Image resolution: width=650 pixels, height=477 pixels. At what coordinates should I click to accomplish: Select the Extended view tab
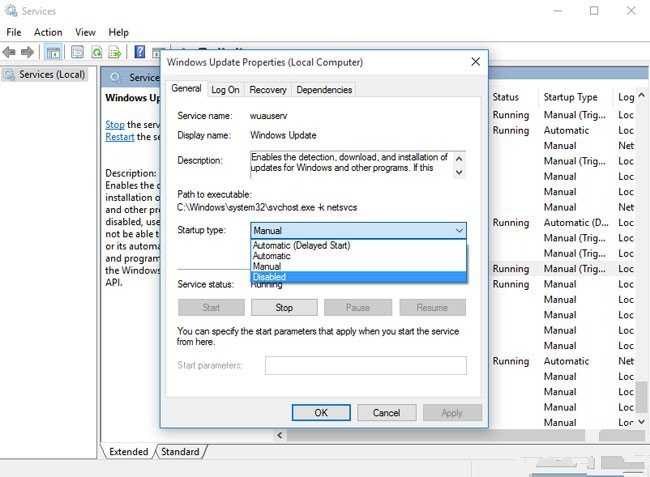point(129,452)
